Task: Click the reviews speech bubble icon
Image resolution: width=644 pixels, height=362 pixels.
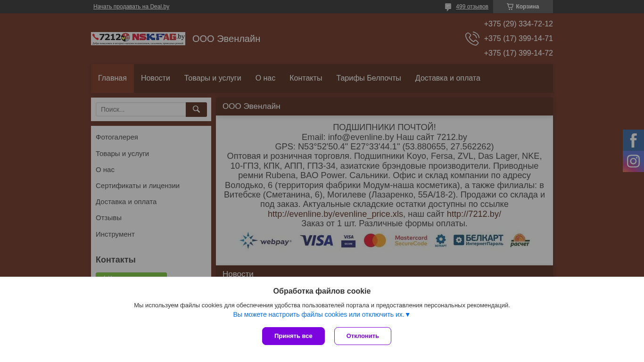Action: 448,7
